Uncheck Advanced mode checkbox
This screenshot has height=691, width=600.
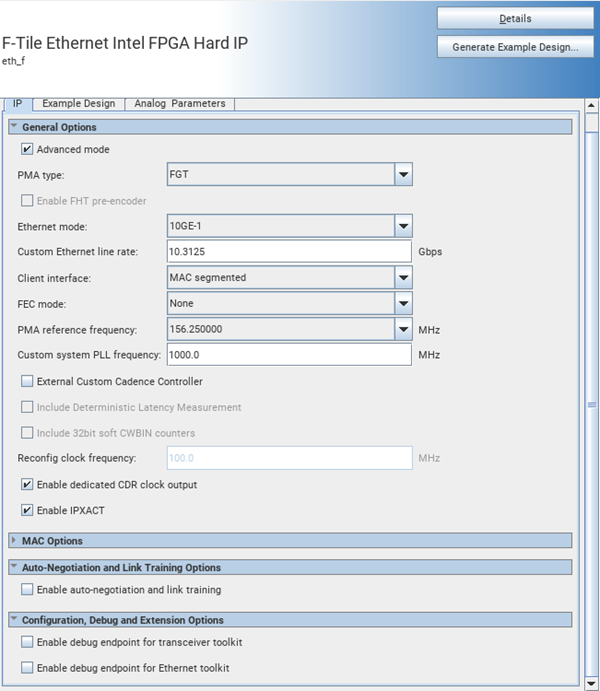point(27,149)
